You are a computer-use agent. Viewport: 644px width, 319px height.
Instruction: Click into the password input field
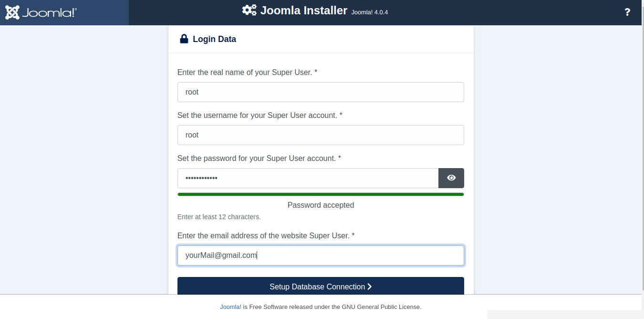coord(308,178)
